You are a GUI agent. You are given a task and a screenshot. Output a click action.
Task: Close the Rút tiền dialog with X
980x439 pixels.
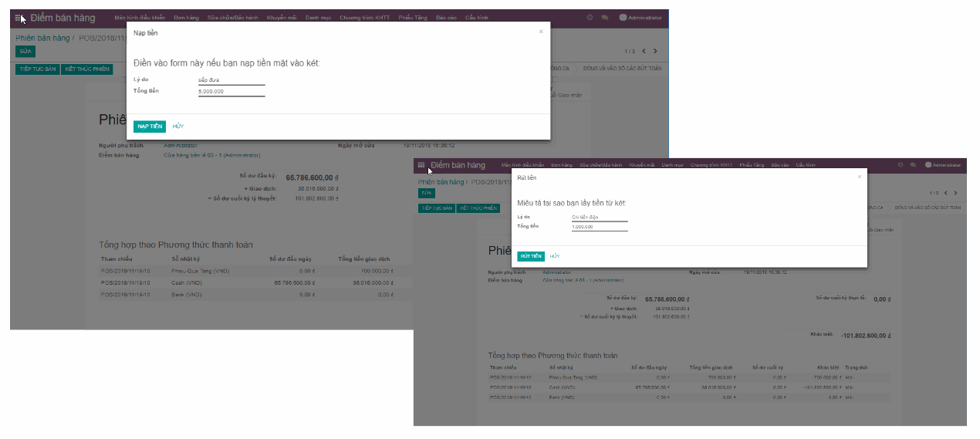859,177
